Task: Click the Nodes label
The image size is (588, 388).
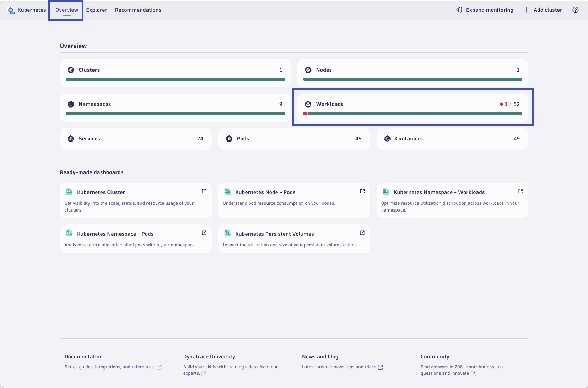Action: click(x=324, y=70)
